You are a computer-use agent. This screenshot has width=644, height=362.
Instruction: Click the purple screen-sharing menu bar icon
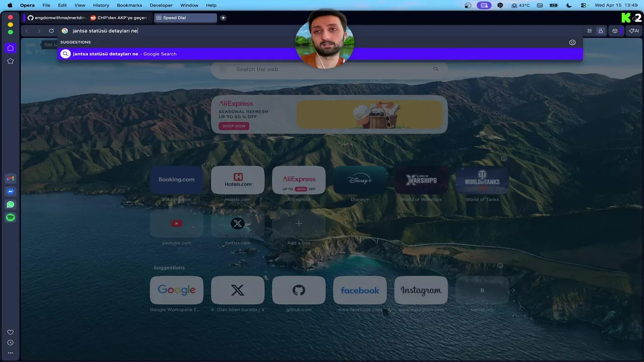pyautogui.click(x=484, y=5)
